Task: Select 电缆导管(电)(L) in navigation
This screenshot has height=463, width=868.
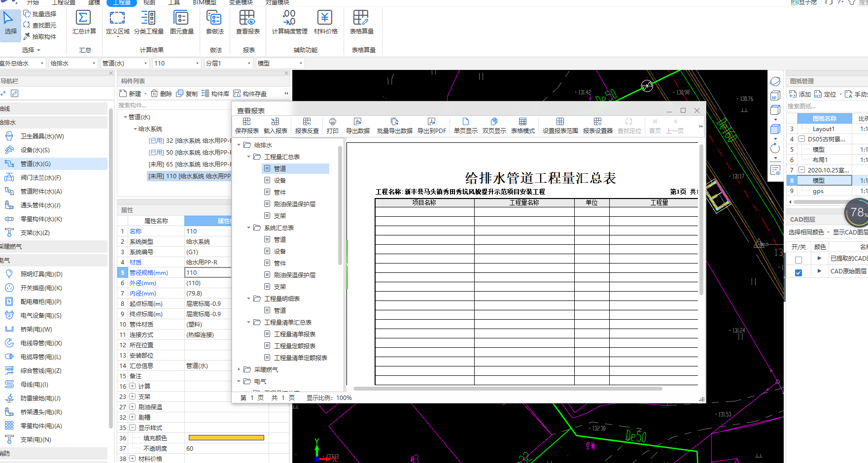Action: pos(40,357)
